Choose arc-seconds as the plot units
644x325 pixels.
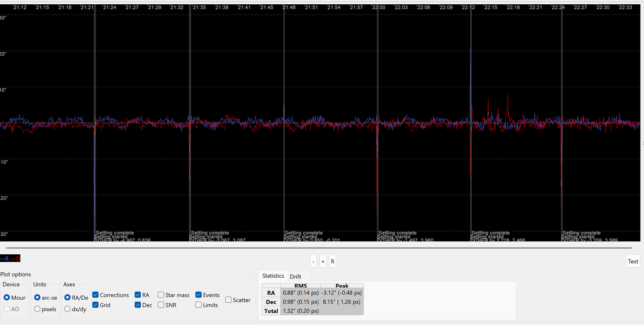[38, 298]
